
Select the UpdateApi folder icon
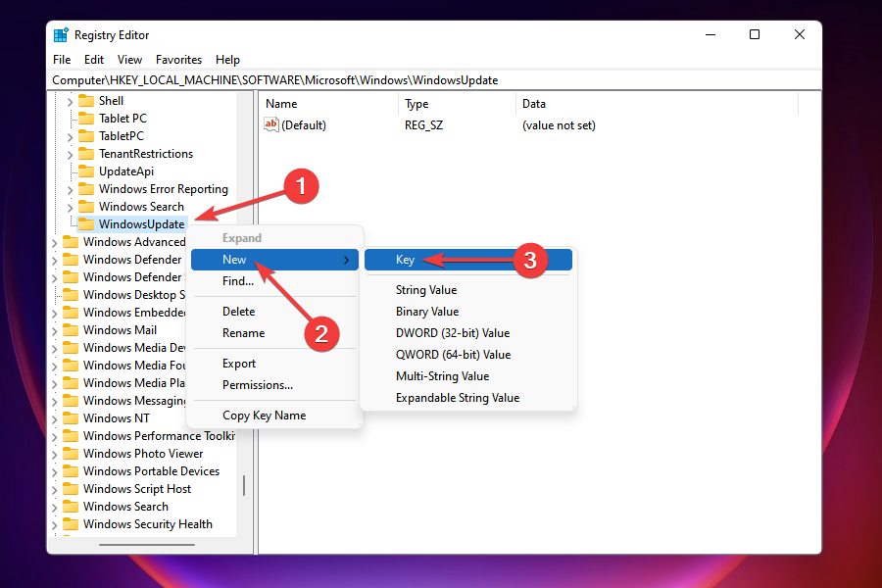point(86,171)
